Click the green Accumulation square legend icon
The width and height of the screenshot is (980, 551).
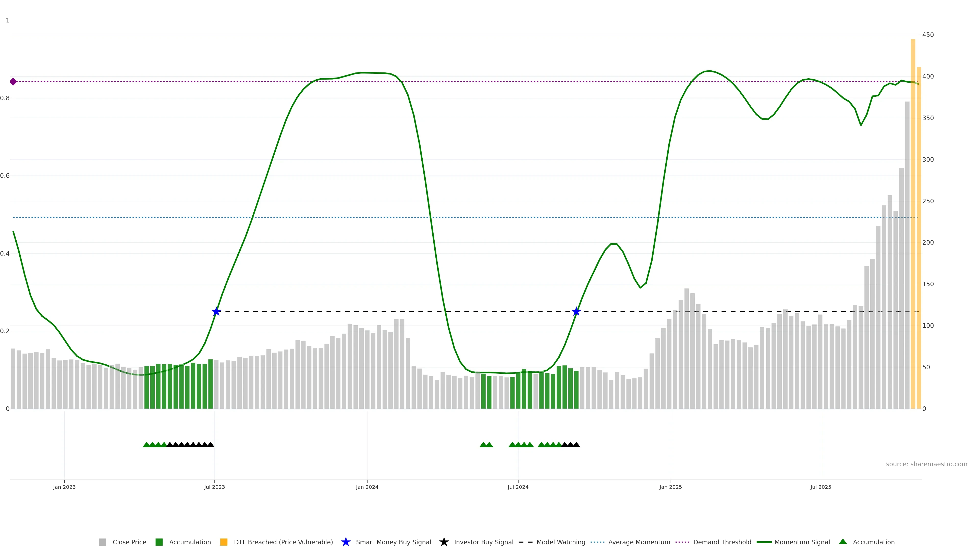coord(159,542)
